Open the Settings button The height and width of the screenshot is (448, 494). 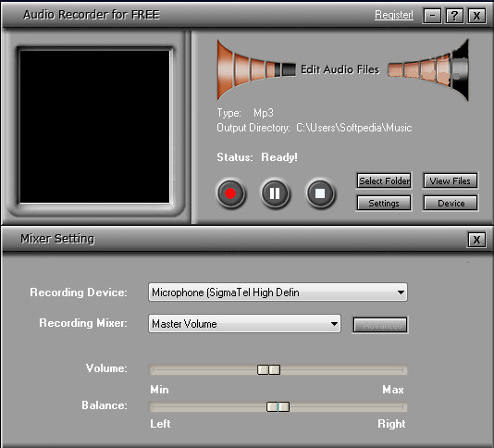(x=384, y=203)
